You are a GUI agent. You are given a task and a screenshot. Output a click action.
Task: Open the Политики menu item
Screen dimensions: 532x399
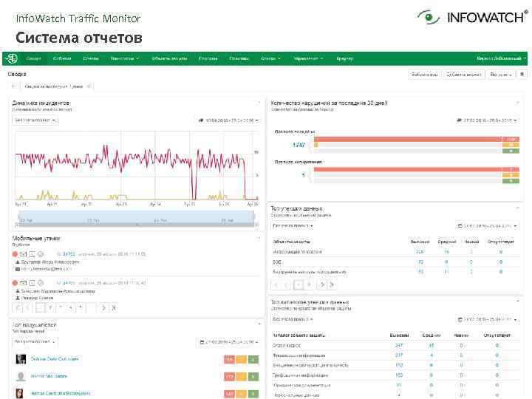point(239,58)
